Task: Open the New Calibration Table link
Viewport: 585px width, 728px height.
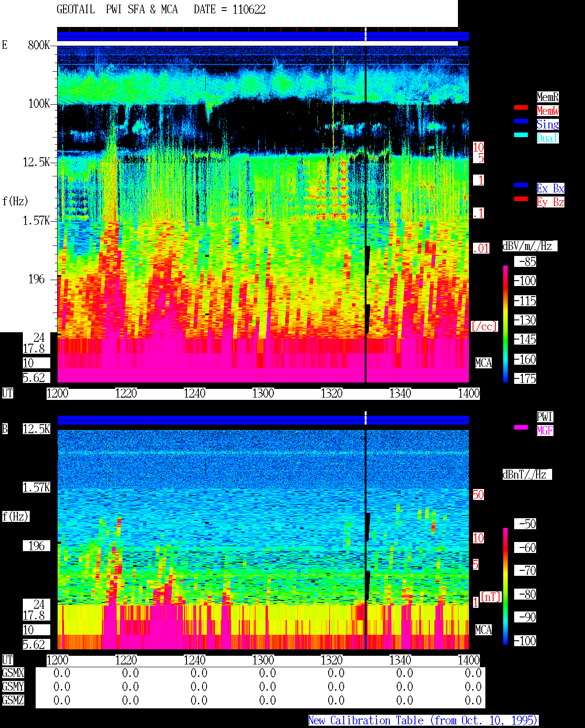Action: point(423,720)
